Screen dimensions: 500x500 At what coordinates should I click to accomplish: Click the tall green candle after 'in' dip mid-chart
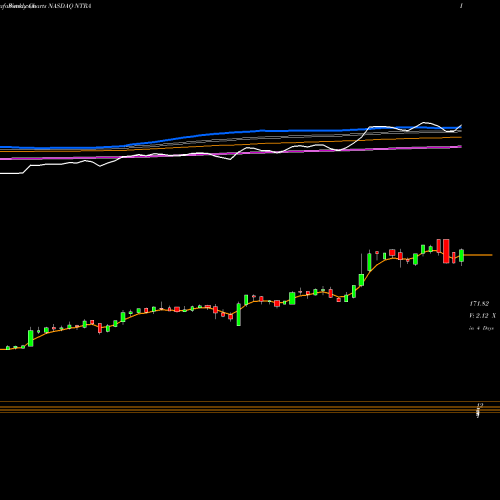[239, 314]
